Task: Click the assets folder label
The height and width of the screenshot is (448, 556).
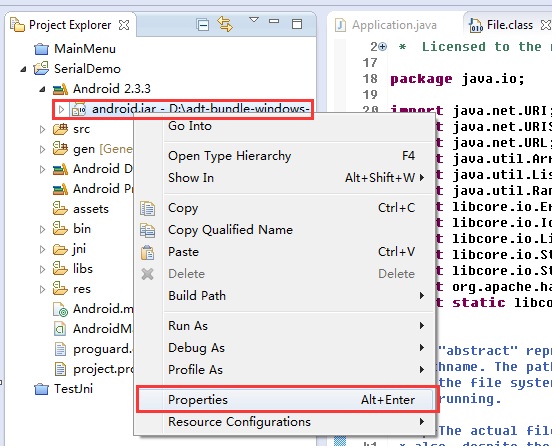Action: 91,209
